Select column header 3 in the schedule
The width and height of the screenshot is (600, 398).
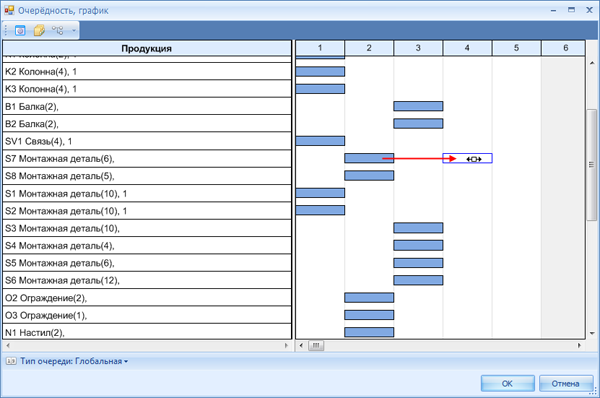[418, 48]
